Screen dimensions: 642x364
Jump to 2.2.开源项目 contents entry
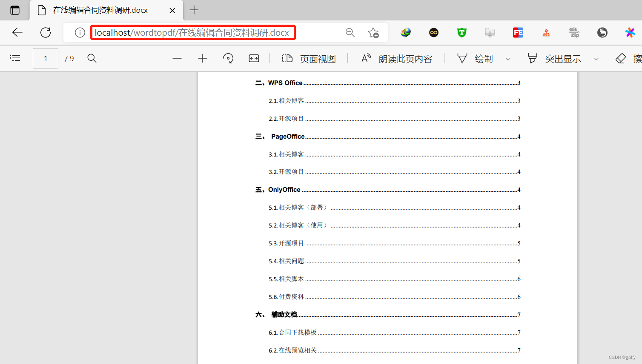395,119
